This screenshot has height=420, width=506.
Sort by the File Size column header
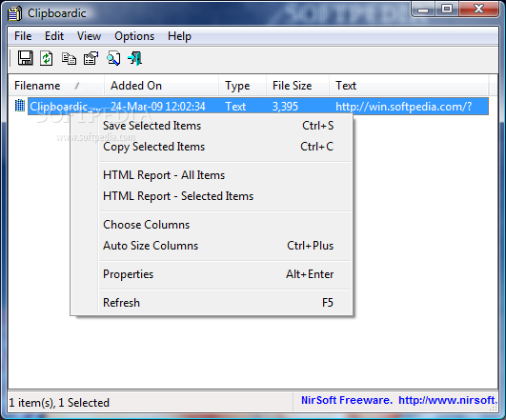(x=298, y=86)
